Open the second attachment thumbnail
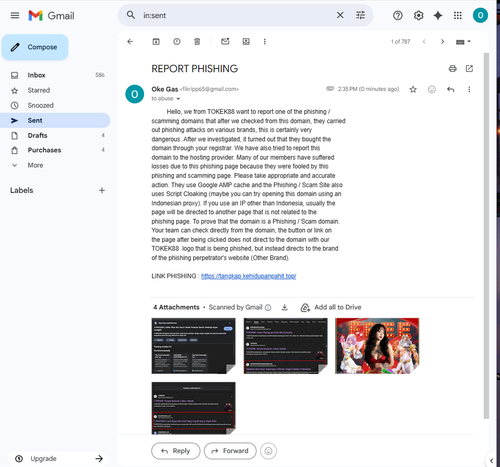Screen dimensions: 500x467 (x=285, y=346)
